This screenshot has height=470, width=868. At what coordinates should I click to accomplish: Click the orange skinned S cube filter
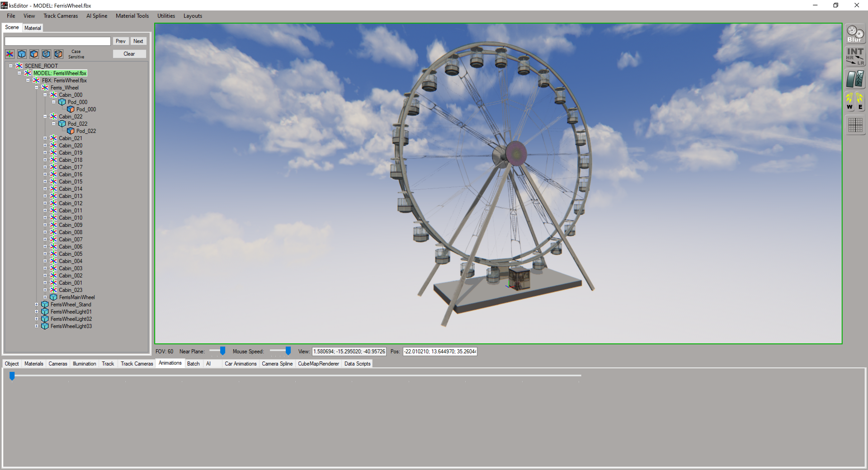[x=58, y=54]
